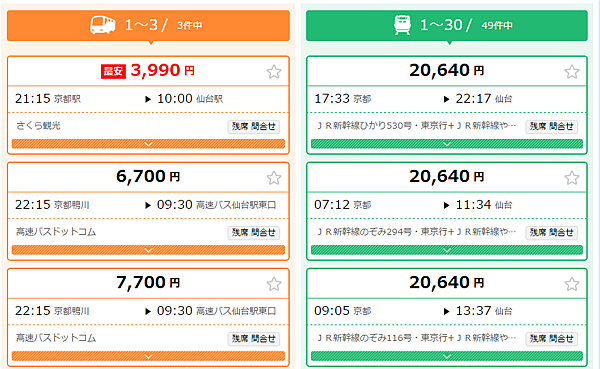Viewport: 600px width, 369px height.
Task: Check seats for ひかり530号 train
Action: pos(551,126)
